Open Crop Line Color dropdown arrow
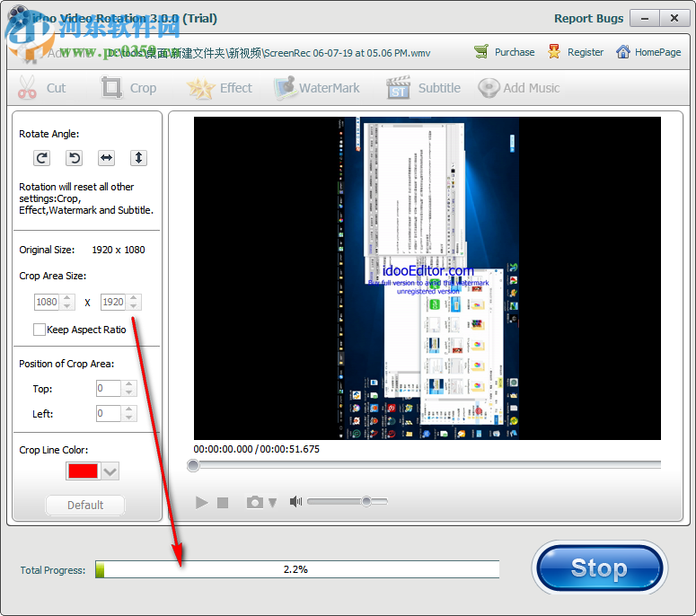This screenshot has height=616, width=696. point(110,471)
